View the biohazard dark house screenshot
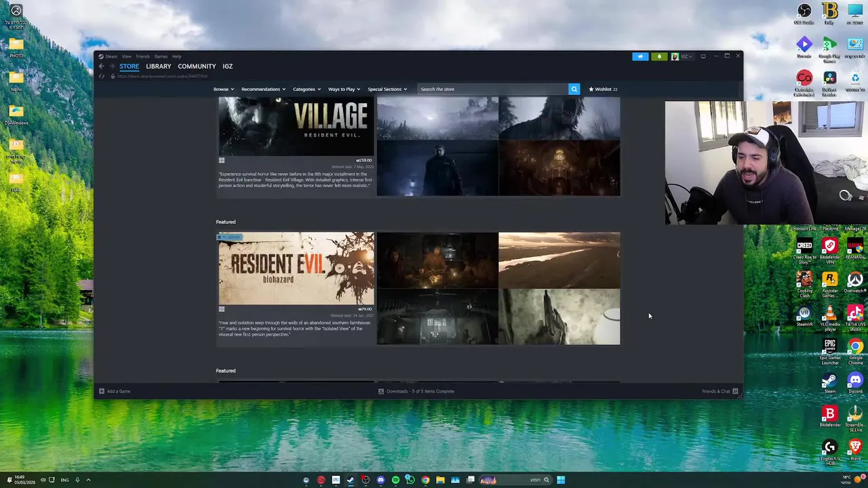 pyautogui.click(x=437, y=317)
